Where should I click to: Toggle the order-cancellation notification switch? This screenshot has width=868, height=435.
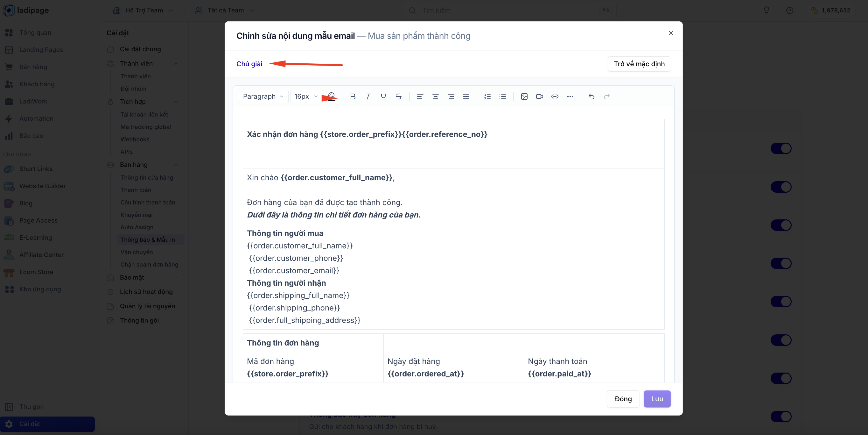point(781,417)
